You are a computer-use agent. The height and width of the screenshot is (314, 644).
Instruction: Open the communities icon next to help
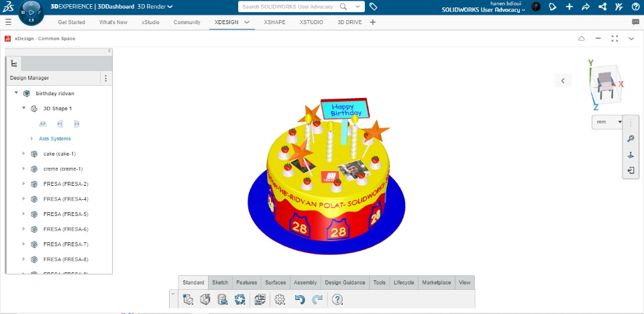point(619,7)
